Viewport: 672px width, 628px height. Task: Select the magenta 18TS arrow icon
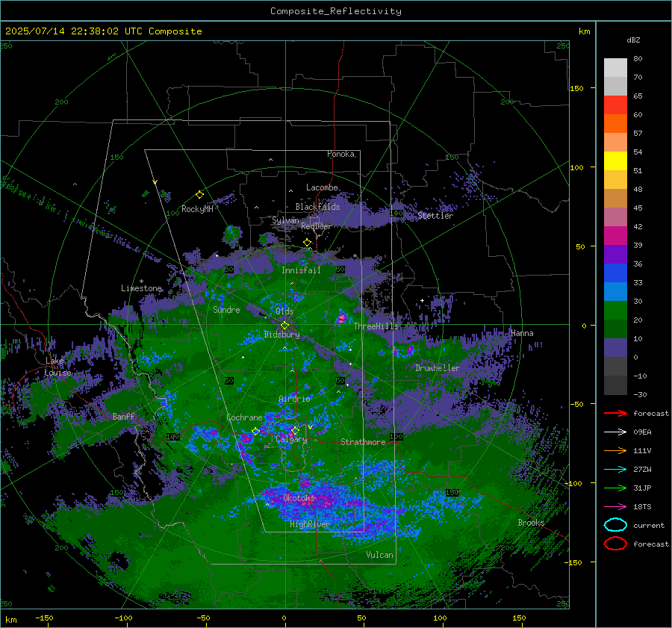point(615,507)
